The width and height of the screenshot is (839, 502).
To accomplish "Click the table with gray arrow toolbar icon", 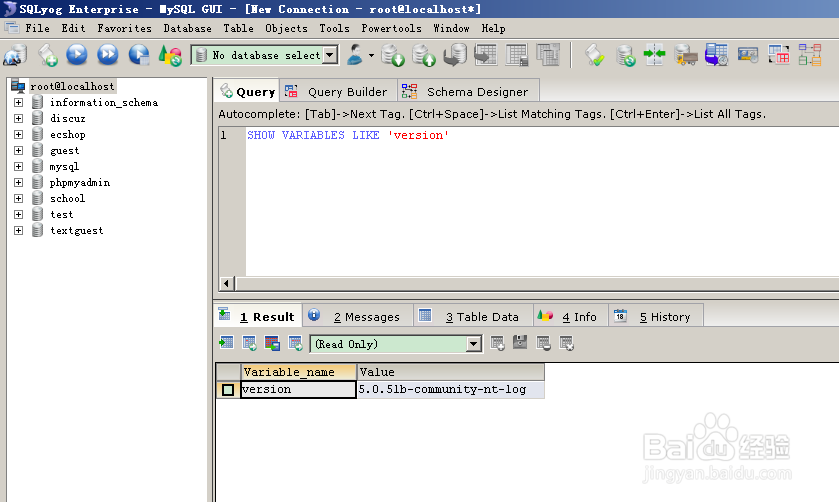I will point(486,55).
